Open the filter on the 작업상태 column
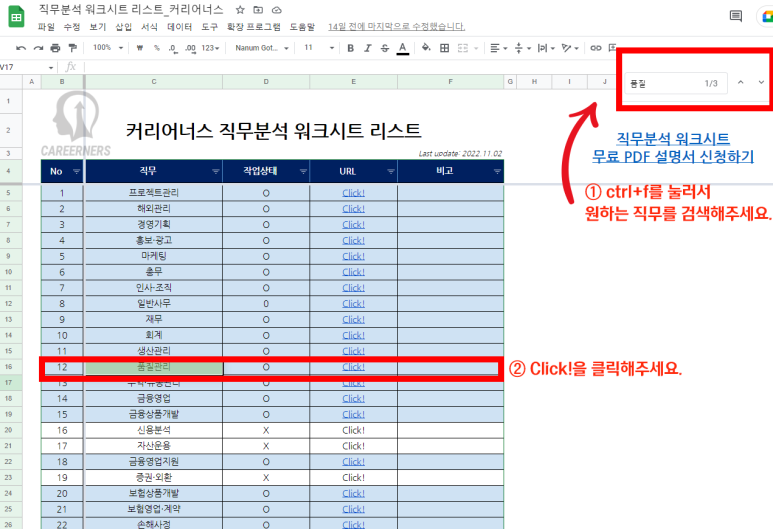 click(303, 172)
